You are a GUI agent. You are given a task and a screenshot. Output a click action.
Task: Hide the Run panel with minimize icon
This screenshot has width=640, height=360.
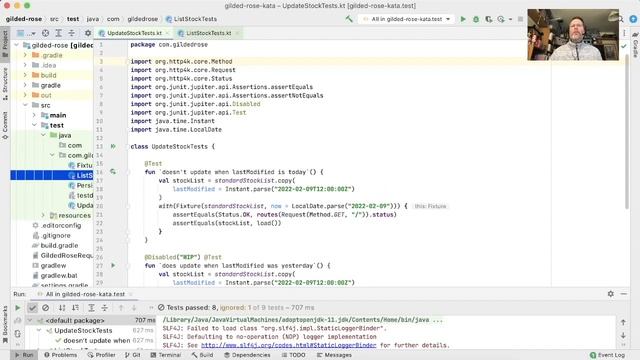click(624, 294)
